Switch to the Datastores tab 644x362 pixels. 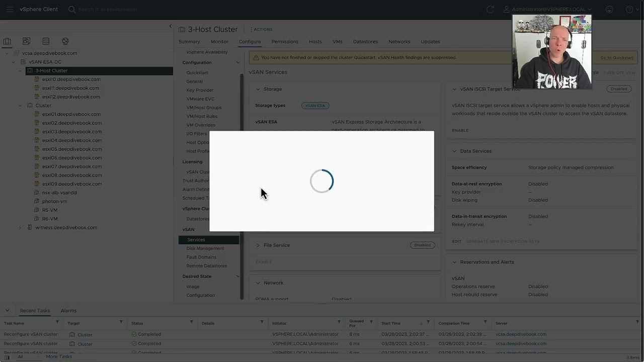coord(365,42)
